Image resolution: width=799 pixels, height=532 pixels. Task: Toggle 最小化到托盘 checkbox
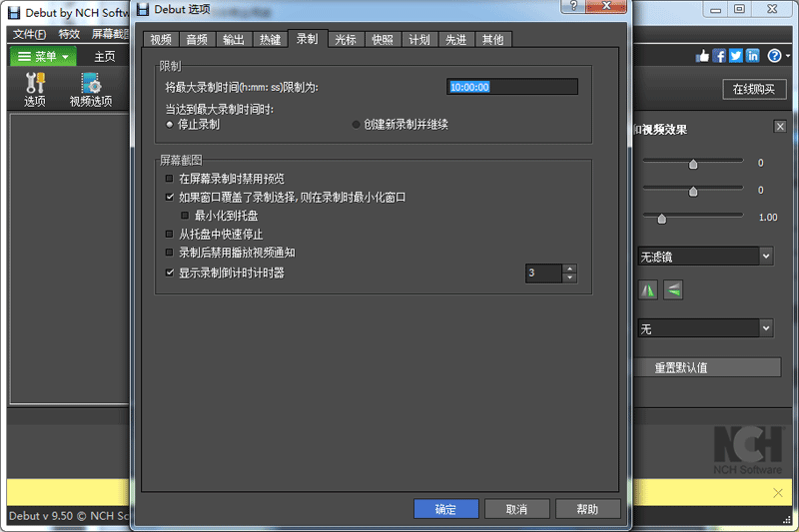click(185, 216)
